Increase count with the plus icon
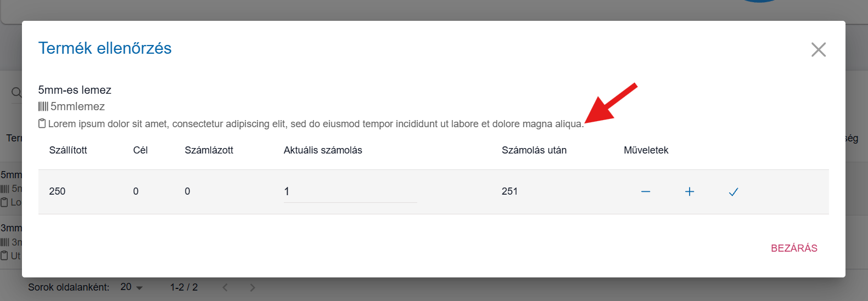This screenshot has width=868, height=301. point(690,191)
